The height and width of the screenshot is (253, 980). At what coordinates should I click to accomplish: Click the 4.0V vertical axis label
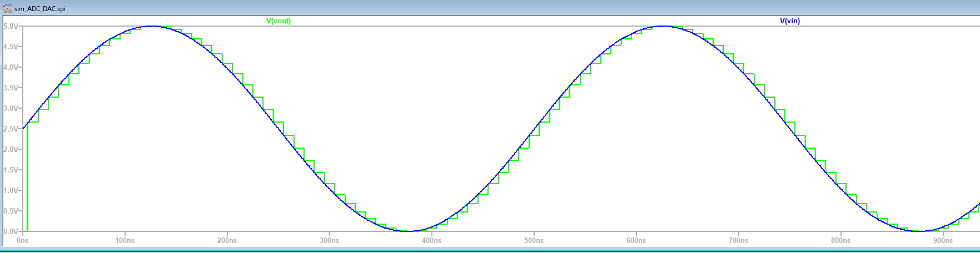[11, 67]
